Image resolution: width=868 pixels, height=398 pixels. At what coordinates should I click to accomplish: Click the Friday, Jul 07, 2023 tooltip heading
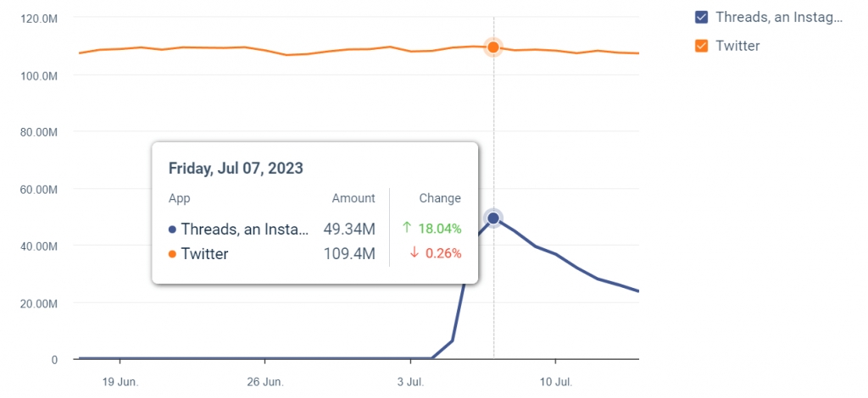point(236,168)
